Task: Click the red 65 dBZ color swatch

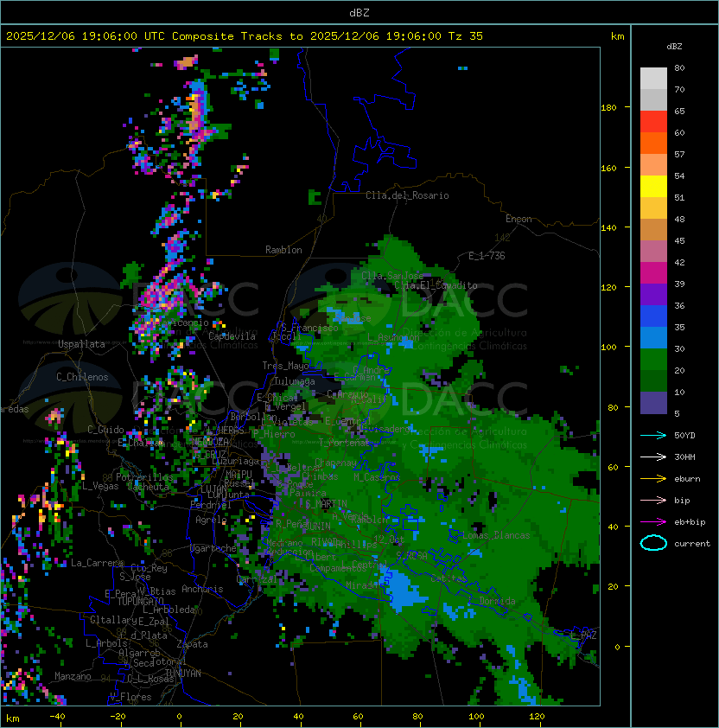Action: [653, 121]
